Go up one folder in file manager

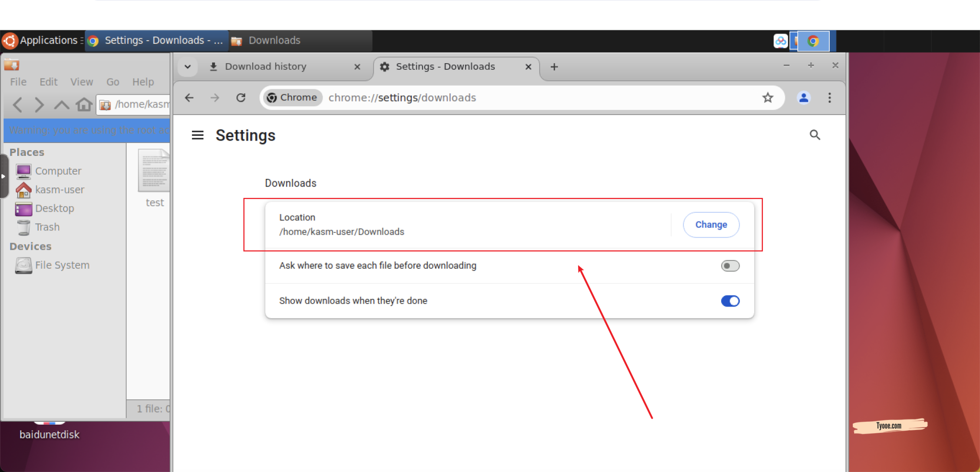click(x=61, y=104)
